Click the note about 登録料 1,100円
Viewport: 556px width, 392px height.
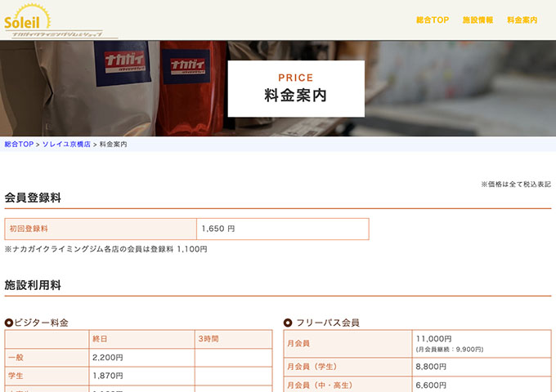105,249
